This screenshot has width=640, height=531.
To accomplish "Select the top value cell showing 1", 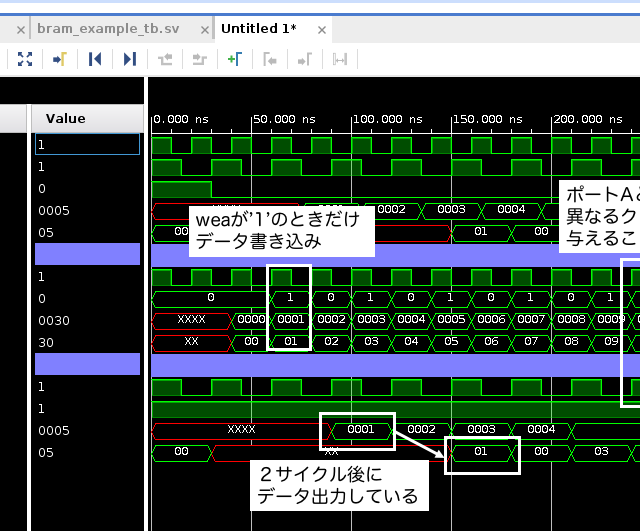I will (87, 145).
